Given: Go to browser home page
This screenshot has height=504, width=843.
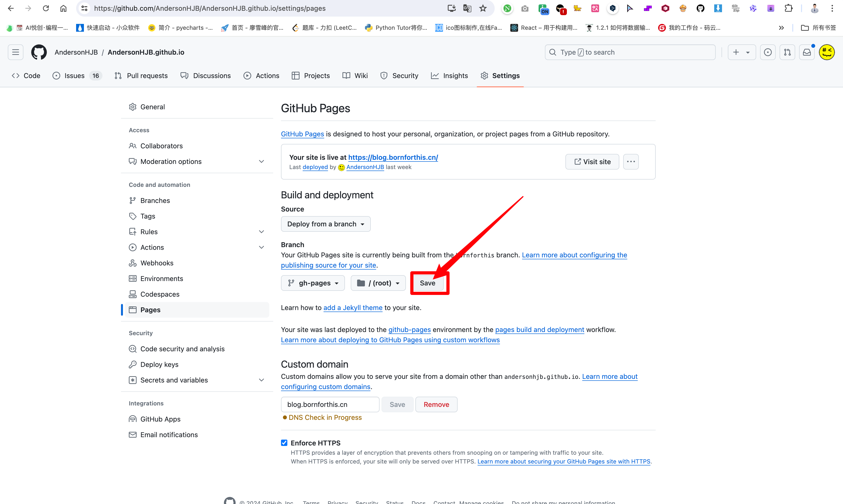Looking at the screenshot, I should 63,8.
